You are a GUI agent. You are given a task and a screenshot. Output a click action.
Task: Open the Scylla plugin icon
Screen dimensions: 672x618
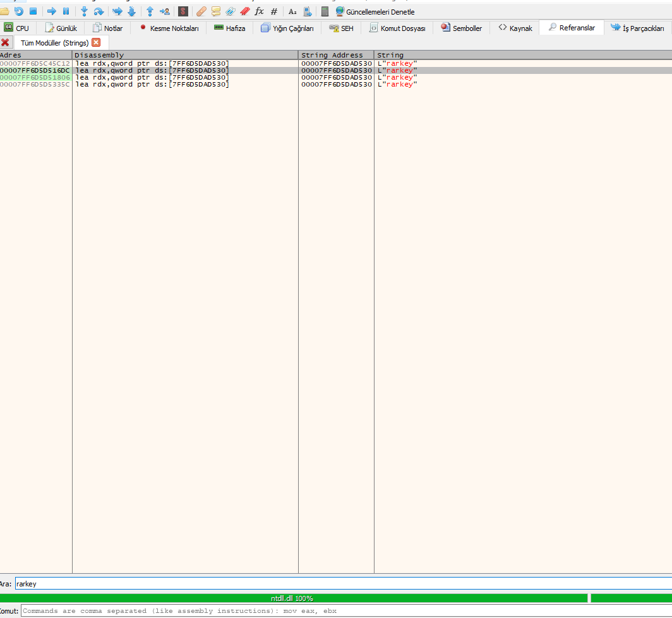pyautogui.click(x=183, y=11)
